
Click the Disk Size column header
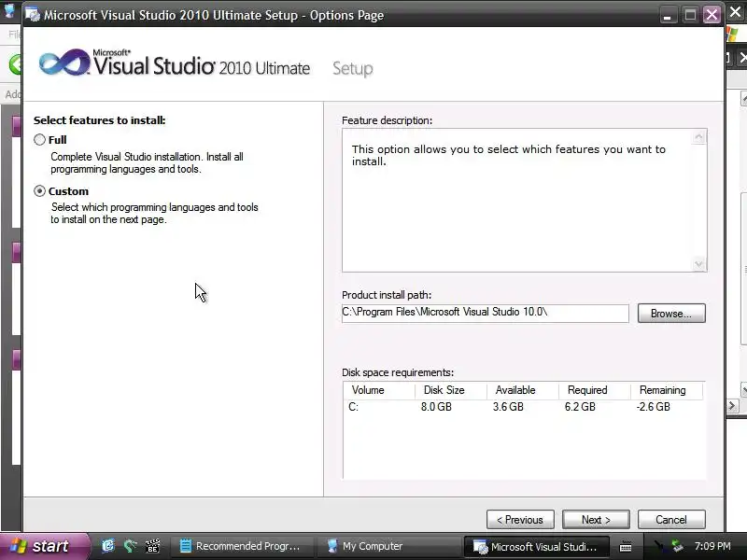[x=451, y=390]
